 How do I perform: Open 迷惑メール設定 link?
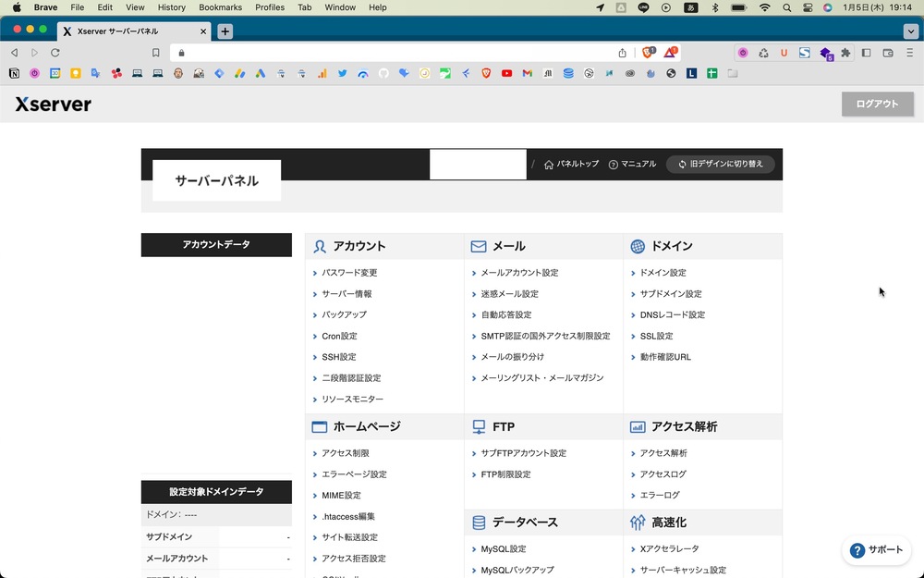tap(510, 294)
